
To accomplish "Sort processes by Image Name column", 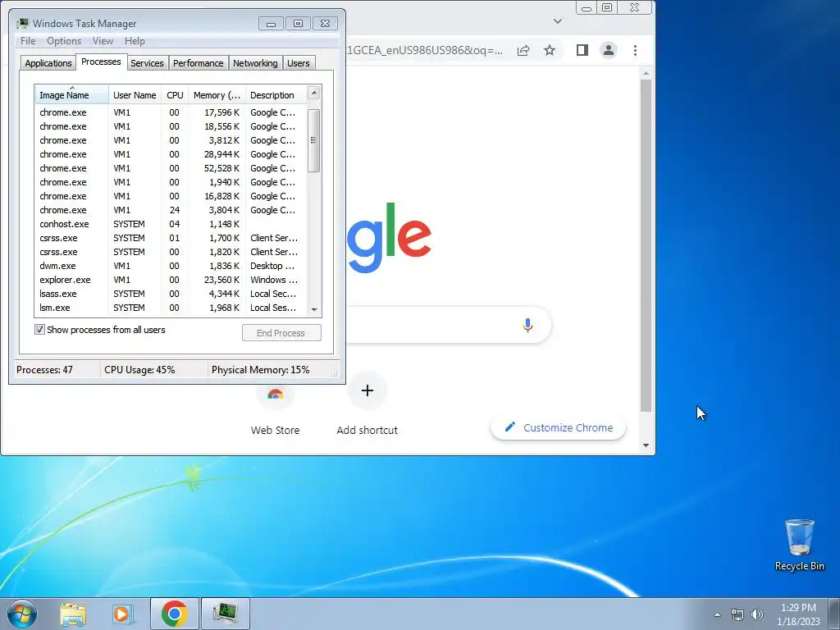I will 72,95.
